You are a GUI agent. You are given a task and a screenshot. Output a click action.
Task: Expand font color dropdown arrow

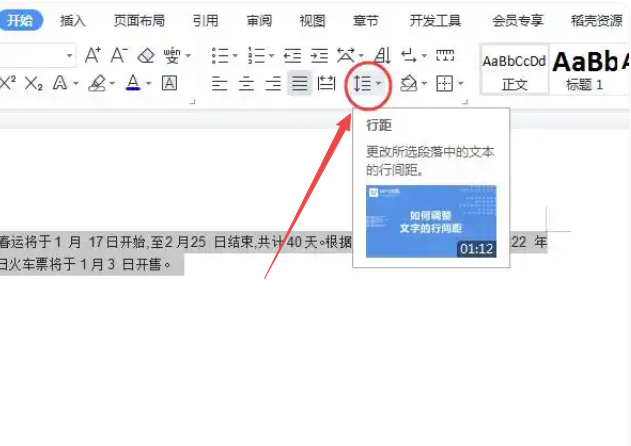point(148,84)
